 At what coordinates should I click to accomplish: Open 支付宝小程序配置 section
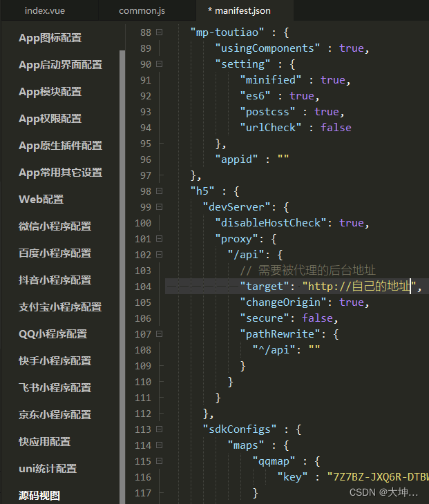click(60, 307)
